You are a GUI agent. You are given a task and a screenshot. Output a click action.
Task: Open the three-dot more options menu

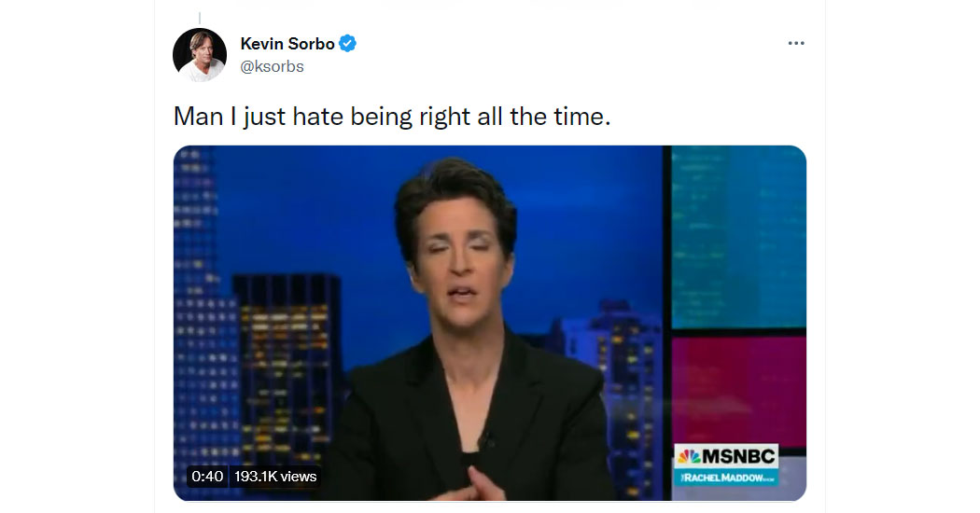click(795, 43)
